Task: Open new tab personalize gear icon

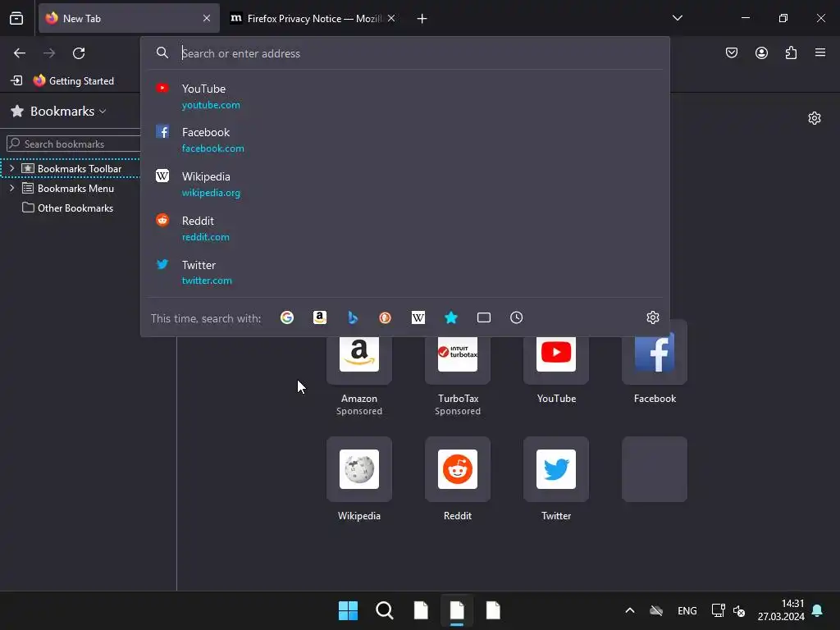Action: click(815, 118)
